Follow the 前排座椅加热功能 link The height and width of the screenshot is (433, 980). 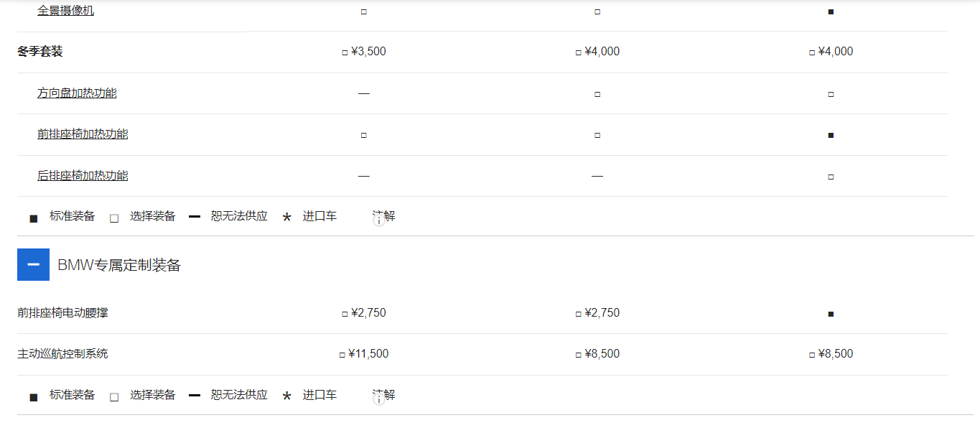[83, 134]
